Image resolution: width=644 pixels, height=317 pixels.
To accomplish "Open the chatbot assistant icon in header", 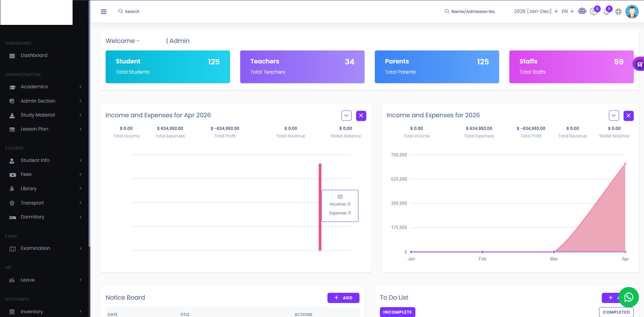I will (582, 11).
